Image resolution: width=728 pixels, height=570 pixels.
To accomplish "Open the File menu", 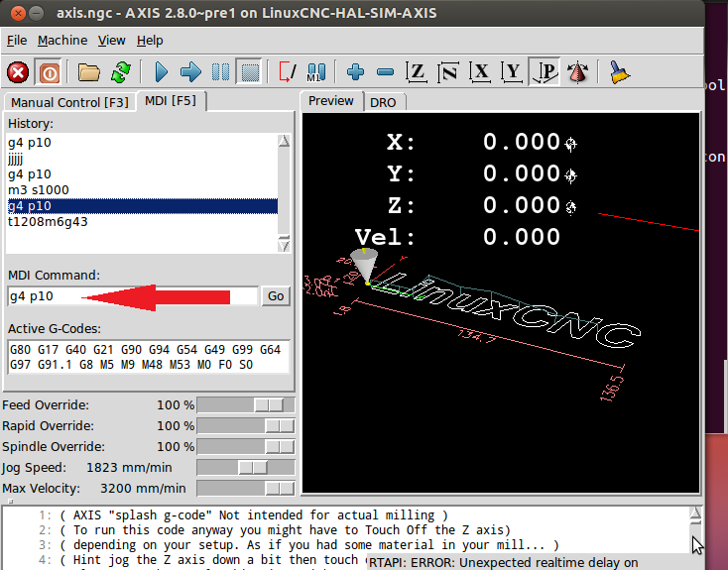I will 17,41.
